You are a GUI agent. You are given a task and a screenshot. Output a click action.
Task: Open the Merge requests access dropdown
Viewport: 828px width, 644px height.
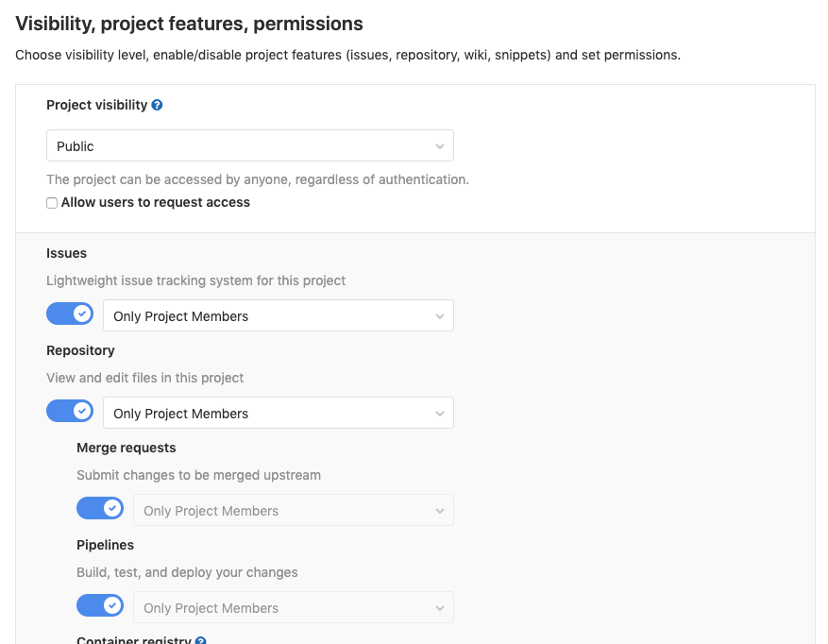[x=294, y=511]
